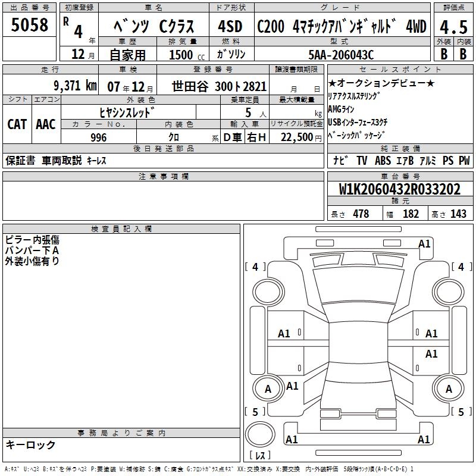Click the ピラー内張傷 inspector note
Screen dimensions: 476x476
[32, 240]
